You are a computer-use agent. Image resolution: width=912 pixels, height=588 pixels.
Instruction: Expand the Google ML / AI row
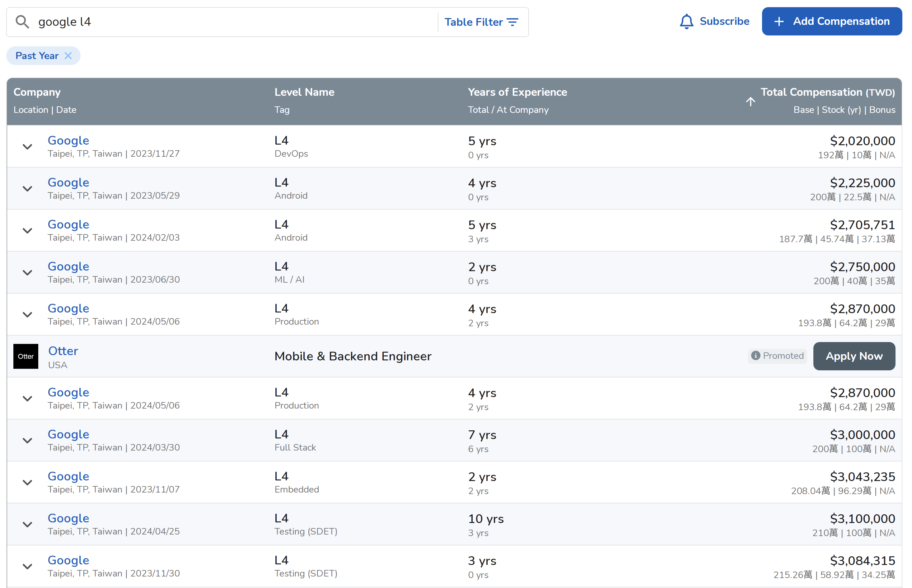point(27,273)
